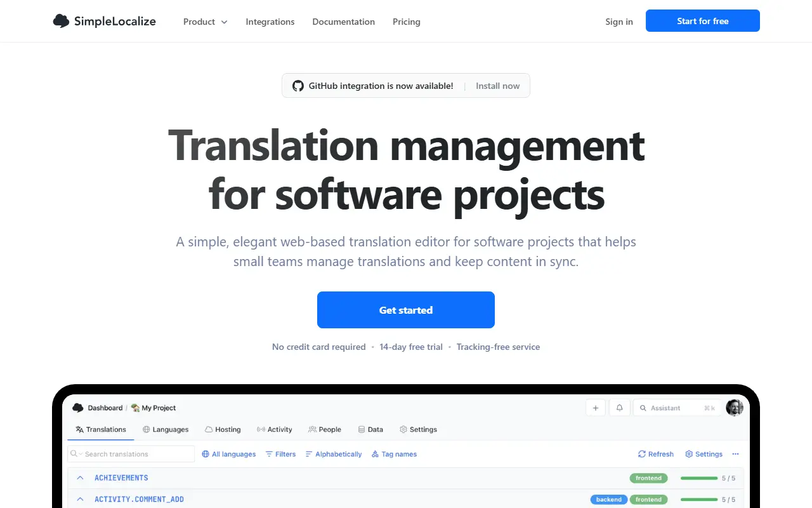Click the backend tag on ACTIVITY.COMMENT_ADD row

pos(609,500)
